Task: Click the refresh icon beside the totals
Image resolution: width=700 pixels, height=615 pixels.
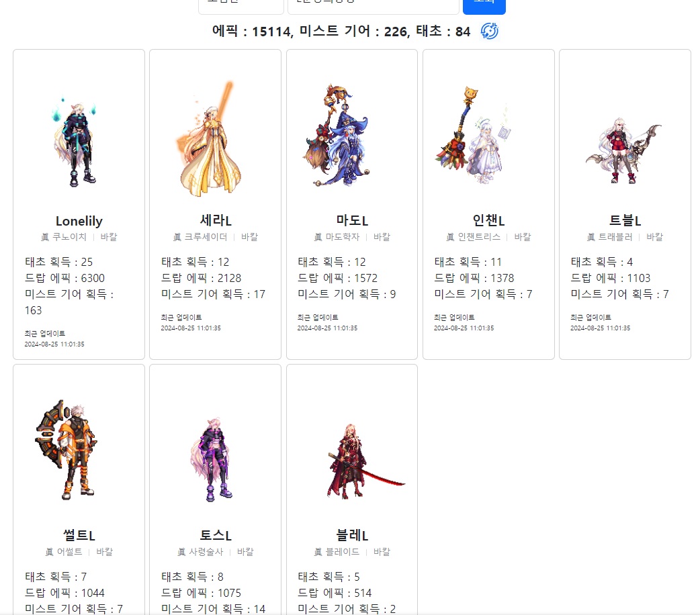Action: (490, 31)
